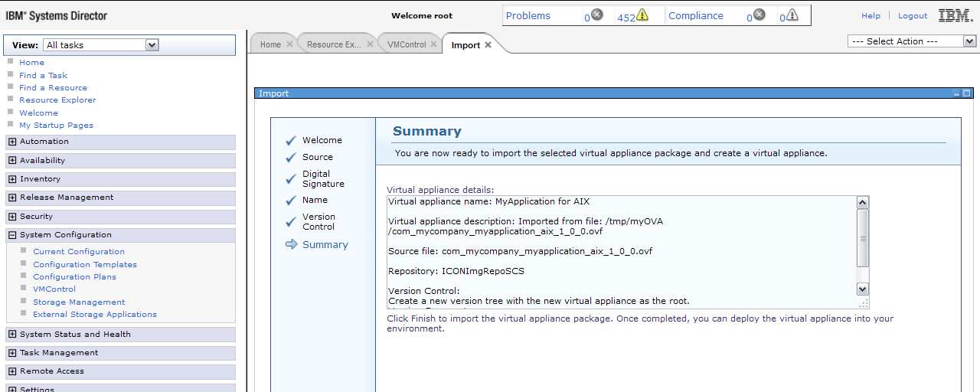Expand the Automation section
The image size is (980, 392).
pyautogui.click(x=12, y=142)
